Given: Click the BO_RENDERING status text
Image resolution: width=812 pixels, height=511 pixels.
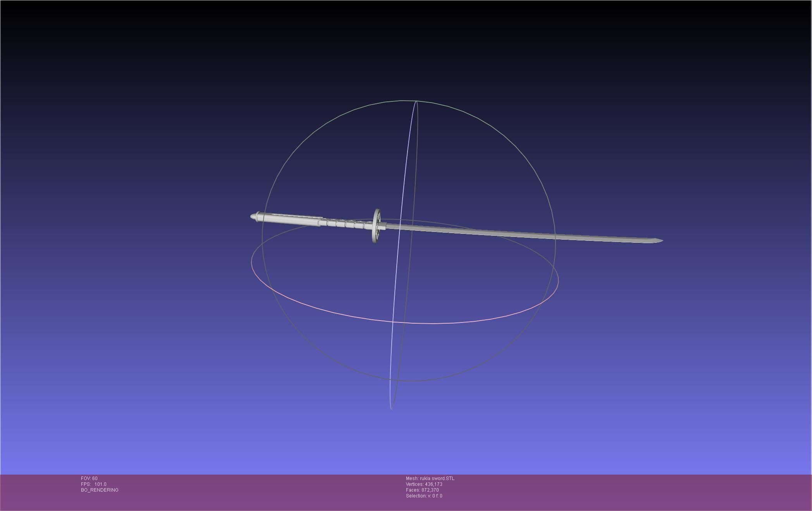Looking at the screenshot, I should (x=100, y=490).
